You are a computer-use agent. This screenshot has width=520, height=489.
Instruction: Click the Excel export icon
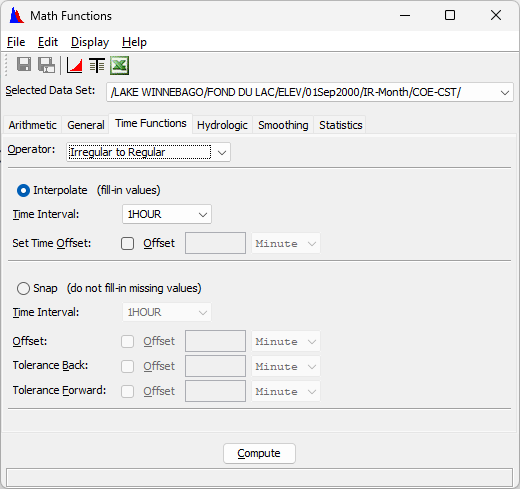[119, 65]
